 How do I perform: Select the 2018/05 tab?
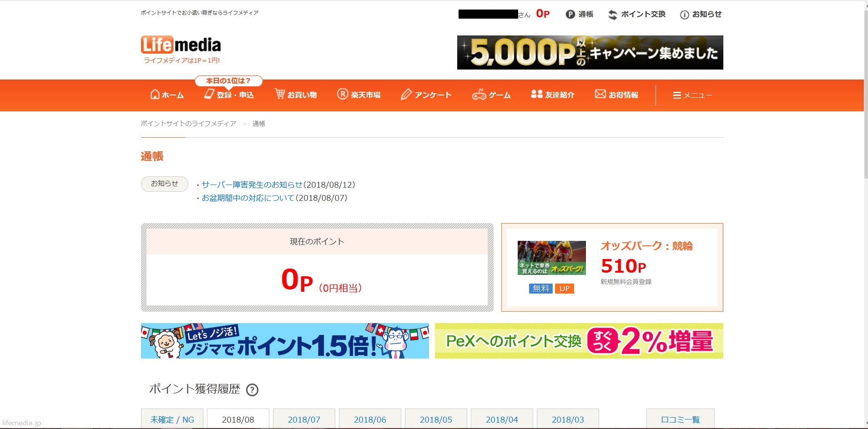coord(436,419)
